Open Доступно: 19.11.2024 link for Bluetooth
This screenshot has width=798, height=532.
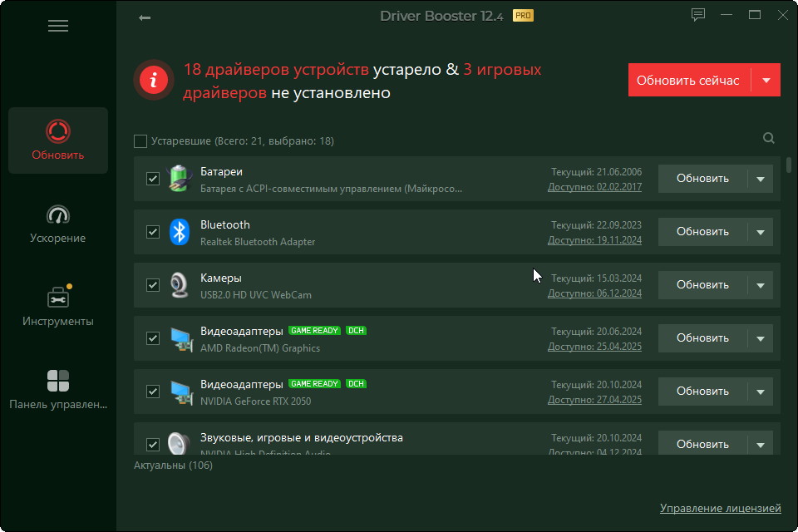pyautogui.click(x=594, y=240)
